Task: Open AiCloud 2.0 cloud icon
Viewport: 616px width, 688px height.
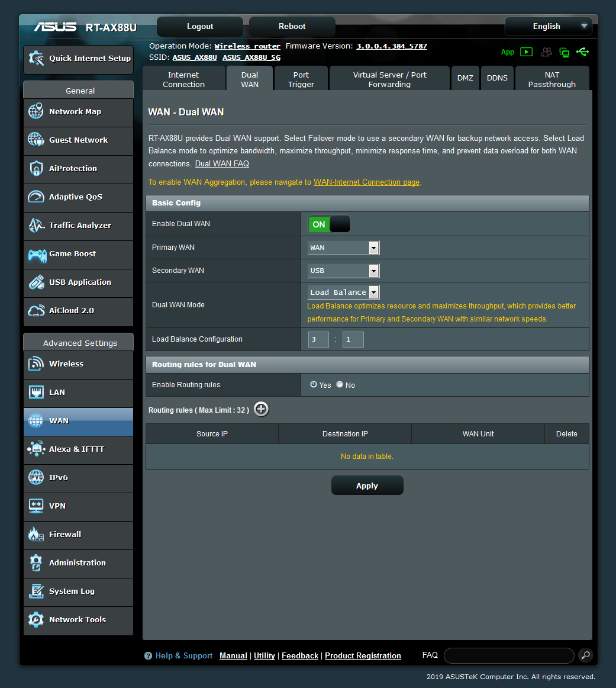Action: pyautogui.click(x=36, y=311)
